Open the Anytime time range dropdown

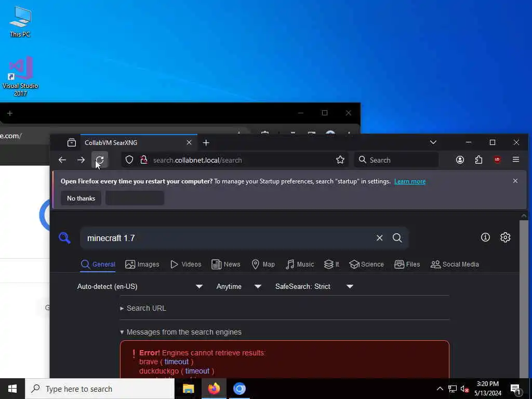(x=239, y=286)
